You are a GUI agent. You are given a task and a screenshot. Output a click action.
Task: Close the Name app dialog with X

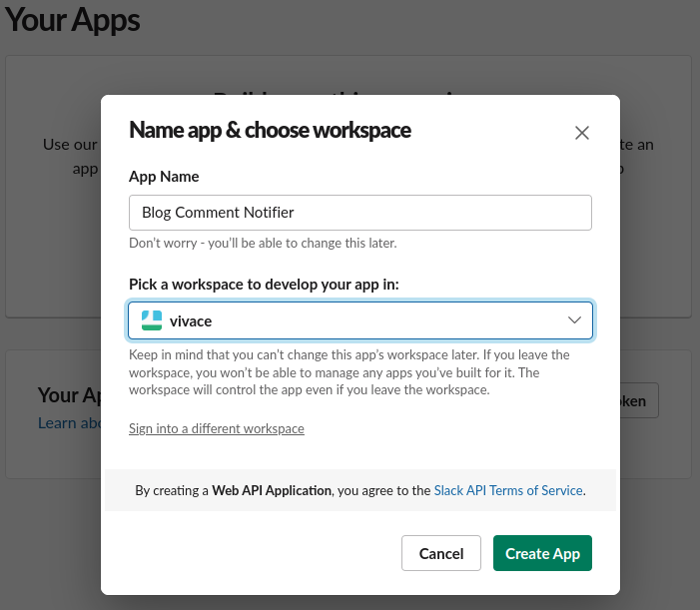pyautogui.click(x=582, y=133)
